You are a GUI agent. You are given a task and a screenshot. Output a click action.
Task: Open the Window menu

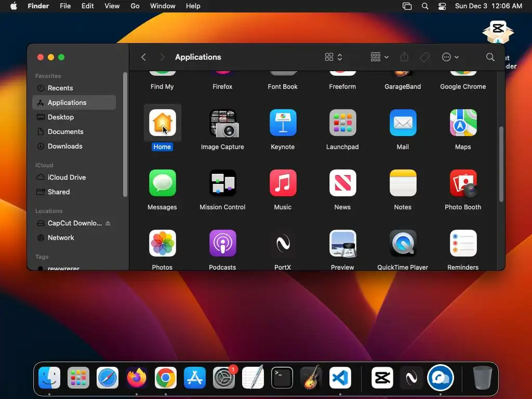163,6
